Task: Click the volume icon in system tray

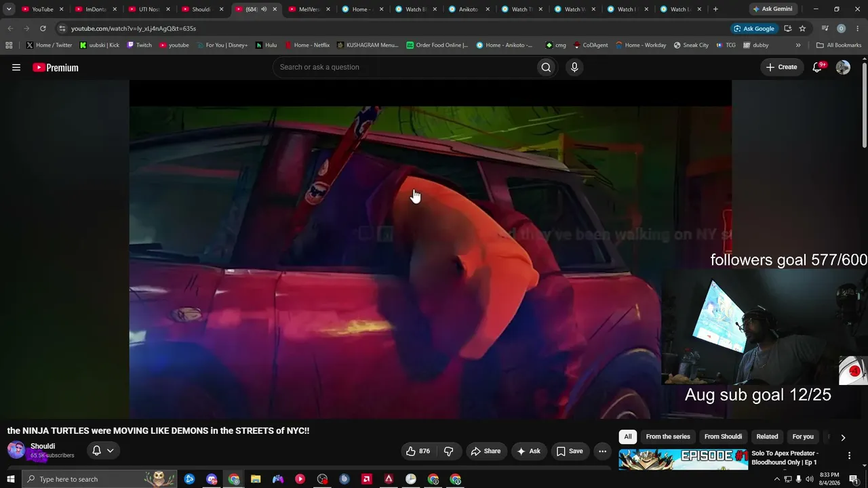Action: pyautogui.click(x=809, y=479)
